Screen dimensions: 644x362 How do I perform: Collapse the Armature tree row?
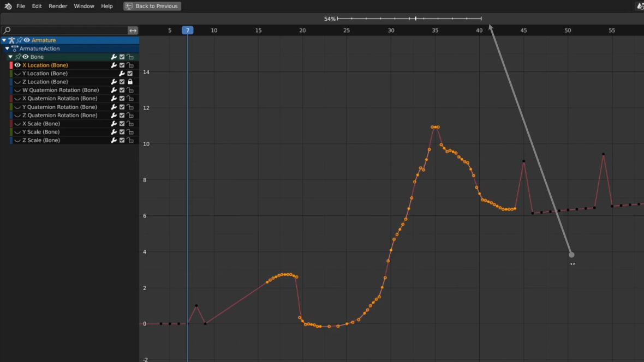click(4, 40)
